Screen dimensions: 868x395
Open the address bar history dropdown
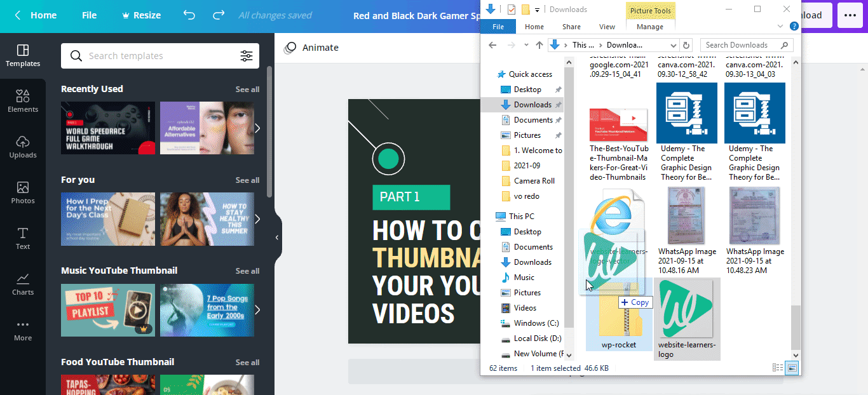click(x=674, y=45)
